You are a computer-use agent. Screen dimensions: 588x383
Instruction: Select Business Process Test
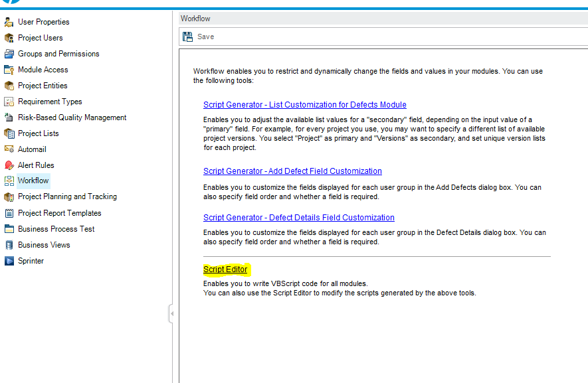56,229
